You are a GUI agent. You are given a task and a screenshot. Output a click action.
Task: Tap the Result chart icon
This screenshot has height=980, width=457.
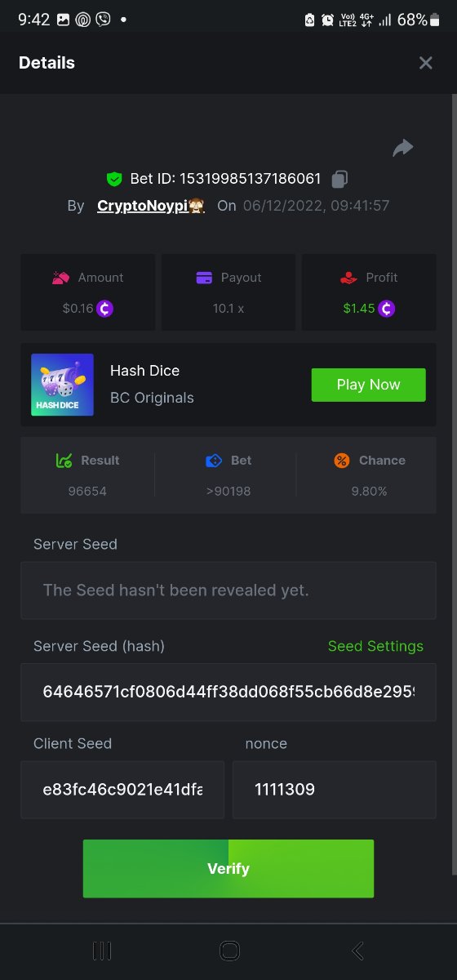click(x=64, y=461)
